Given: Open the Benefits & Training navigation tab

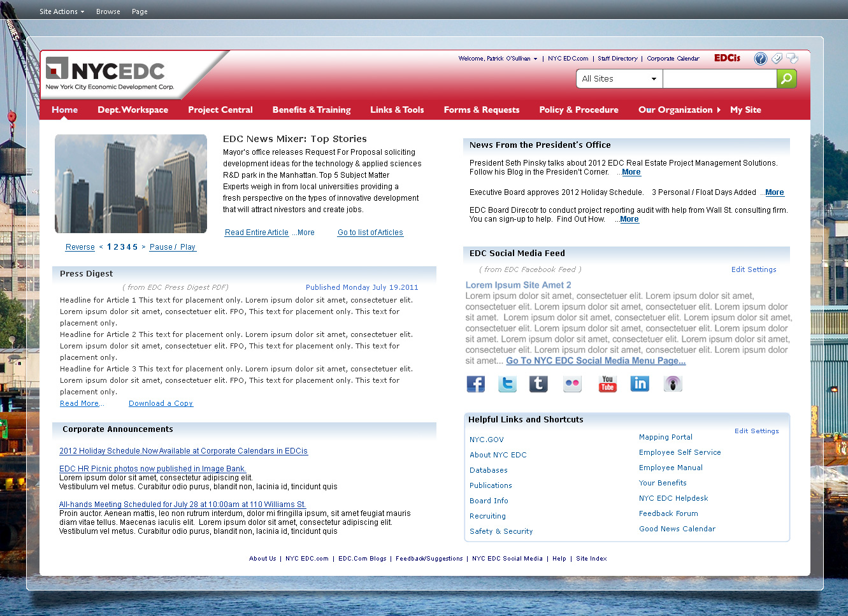Looking at the screenshot, I should coord(312,110).
